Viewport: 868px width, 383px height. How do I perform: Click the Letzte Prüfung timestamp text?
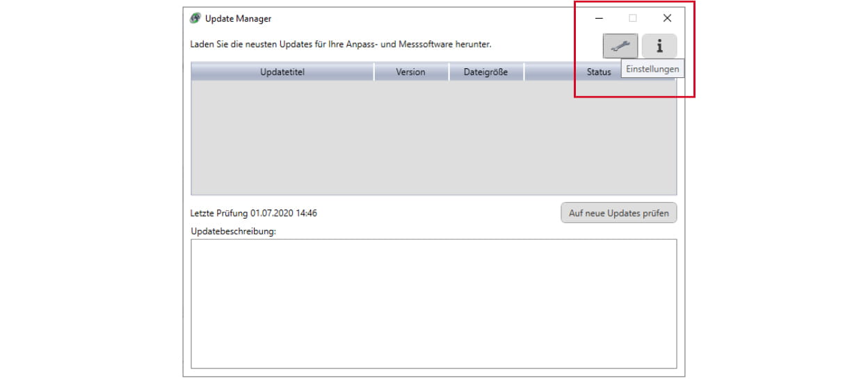click(254, 213)
